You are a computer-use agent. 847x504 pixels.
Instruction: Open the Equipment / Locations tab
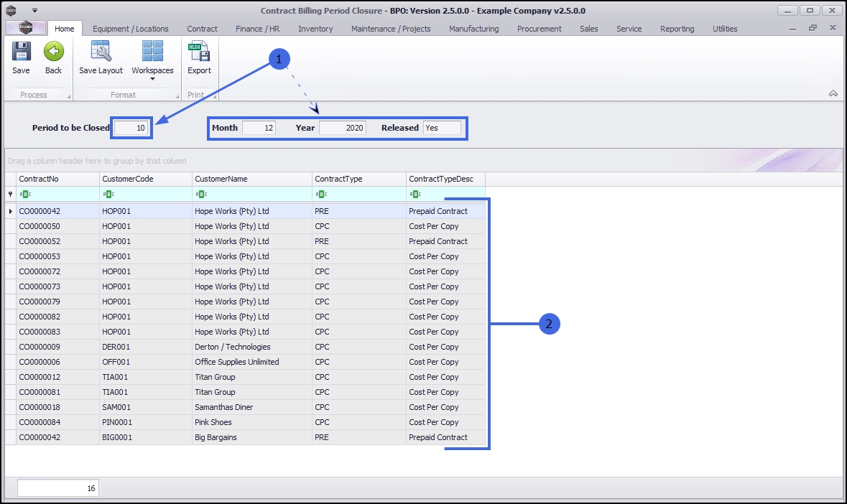(x=130, y=29)
